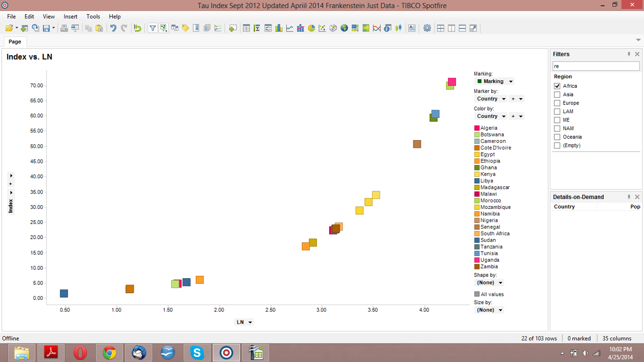Enable the Europe region filter

(557, 103)
